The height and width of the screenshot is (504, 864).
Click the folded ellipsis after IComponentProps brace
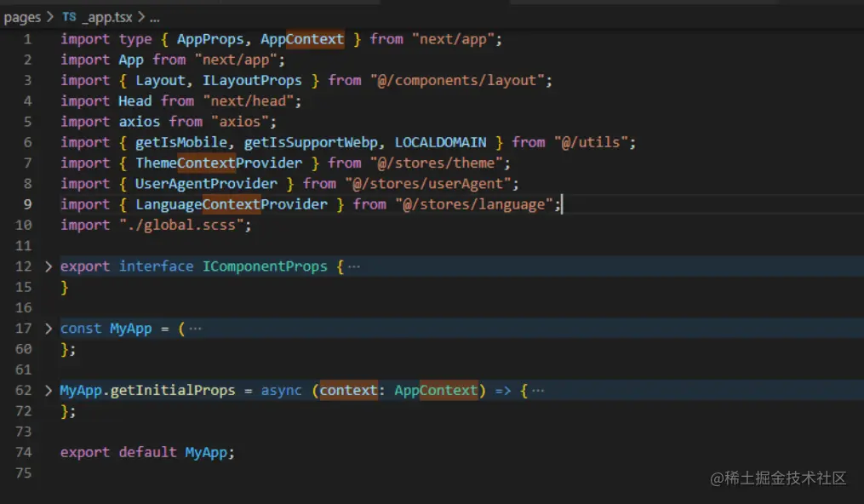pyautogui.click(x=354, y=267)
